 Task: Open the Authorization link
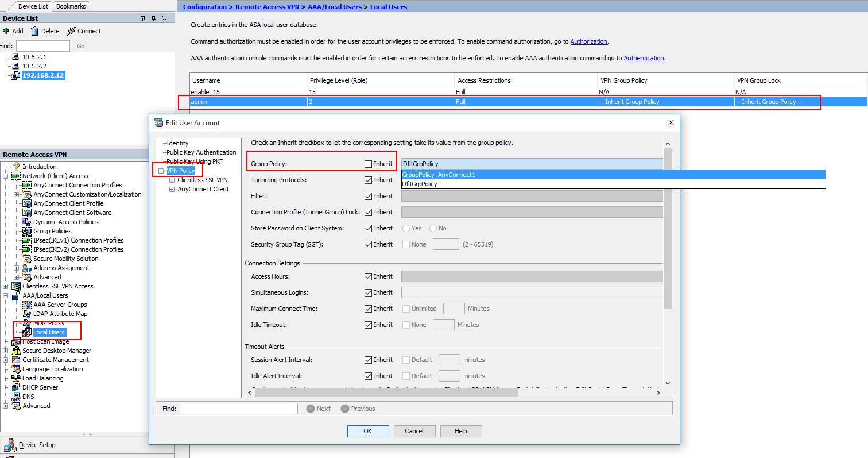pos(588,41)
